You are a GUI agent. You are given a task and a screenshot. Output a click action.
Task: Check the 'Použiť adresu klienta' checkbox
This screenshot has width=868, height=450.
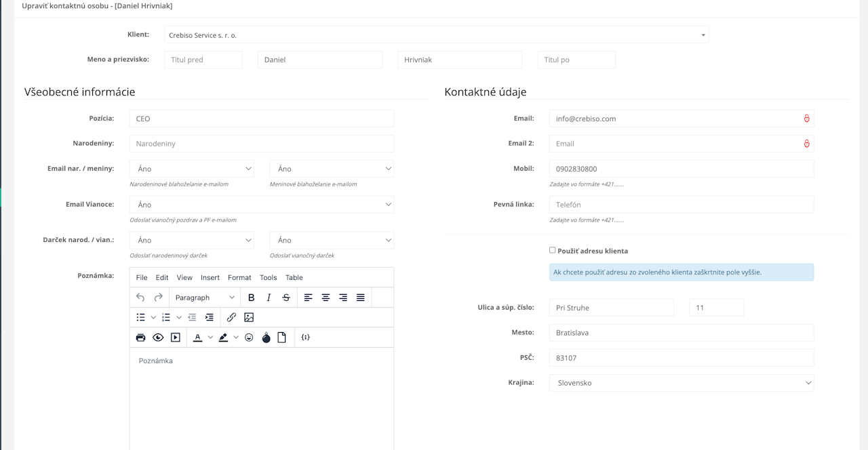[x=553, y=250]
